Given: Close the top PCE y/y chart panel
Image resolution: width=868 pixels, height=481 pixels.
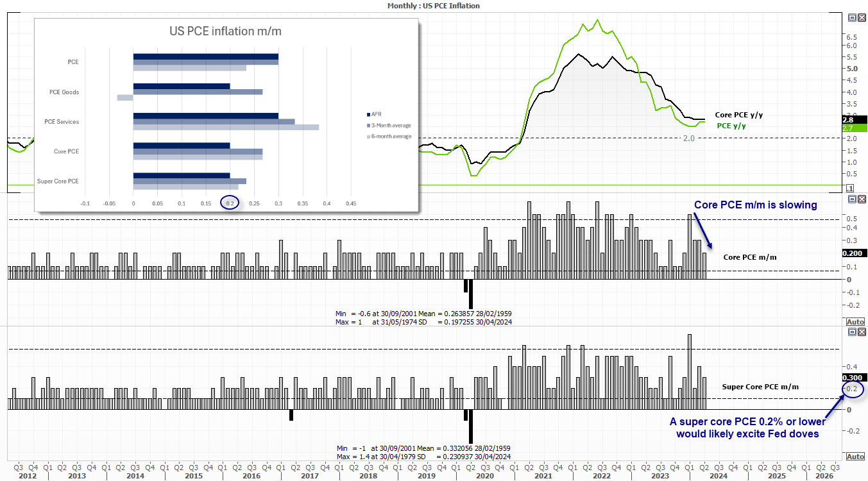Looking at the screenshot, I should click(x=860, y=18).
